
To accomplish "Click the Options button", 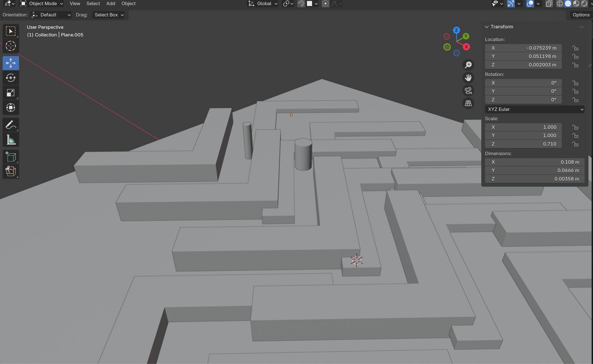I will 581,15.
